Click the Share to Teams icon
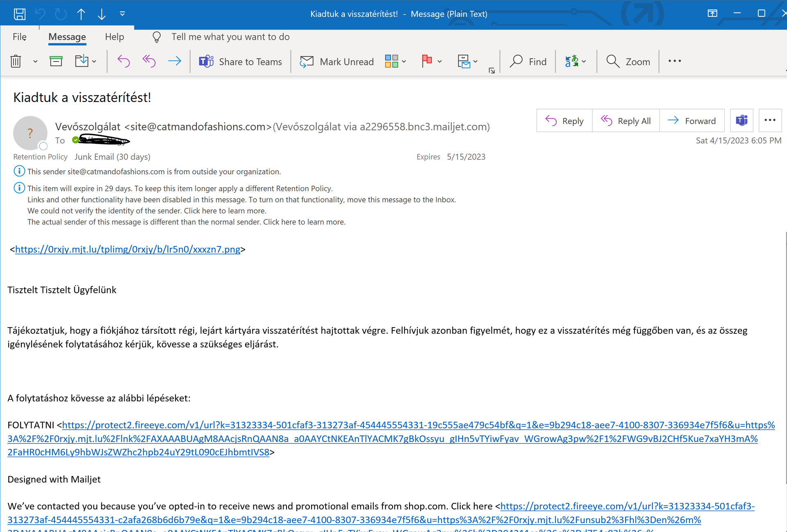Screen dimensions: 787x532 (206, 61)
